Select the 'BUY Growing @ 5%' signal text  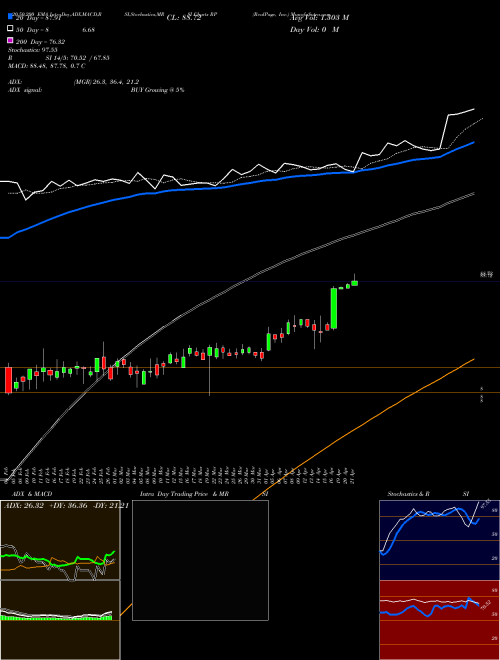[157, 90]
